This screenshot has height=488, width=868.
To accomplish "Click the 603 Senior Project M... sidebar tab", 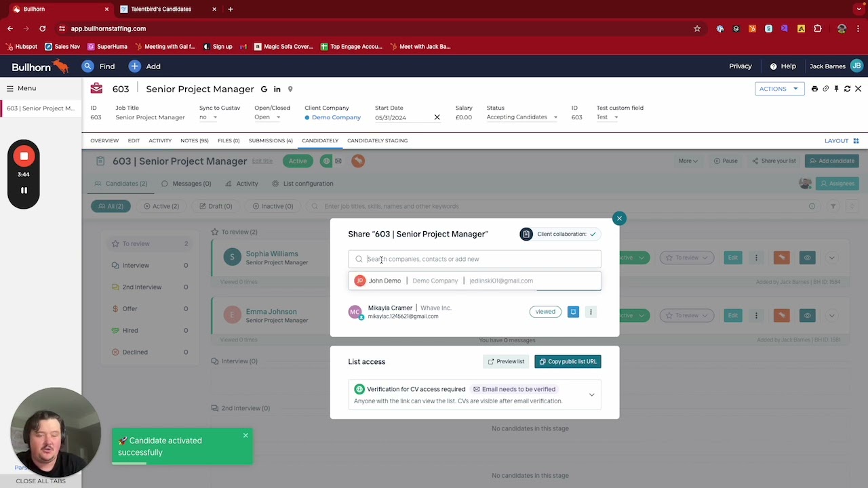I will point(41,108).
